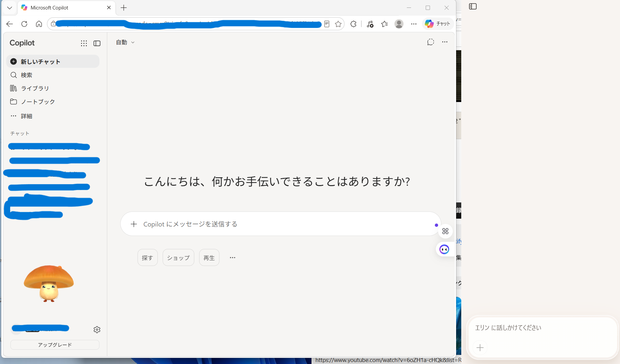Reload the page with refresh icon
The image size is (620, 364).
(x=24, y=24)
